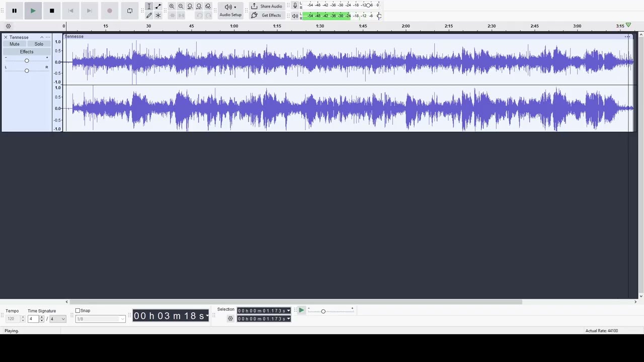Click the playback meter speaker icon
Viewport: 644px width, 362px height.
[295, 16]
